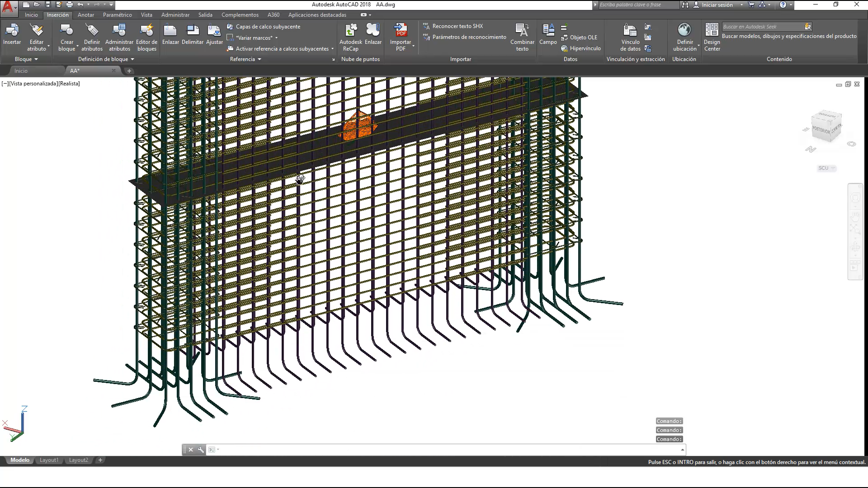
Task: Switch to the Anotar ribbon tab
Action: click(86, 15)
